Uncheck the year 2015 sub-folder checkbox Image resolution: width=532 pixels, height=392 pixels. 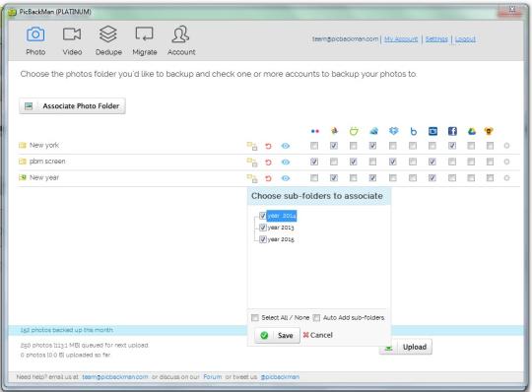tap(263, 239)
